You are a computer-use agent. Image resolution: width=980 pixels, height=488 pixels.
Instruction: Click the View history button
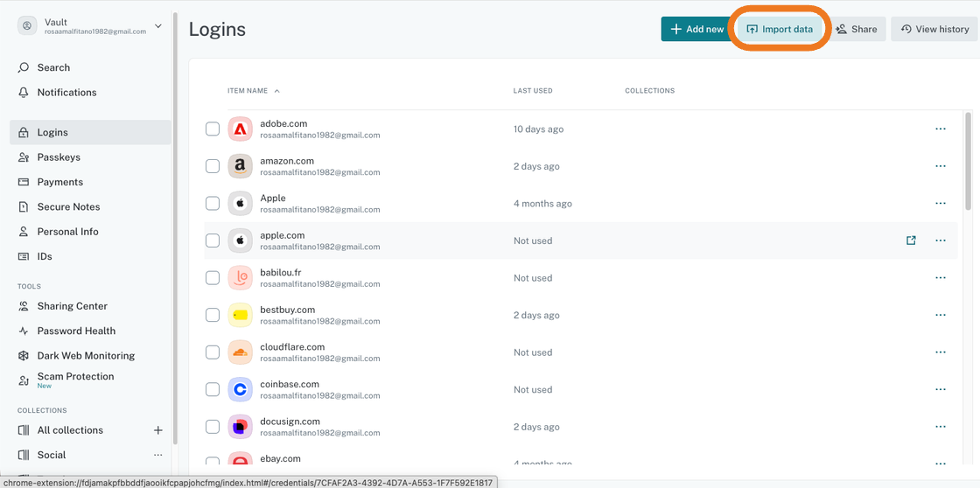pos(935,29)
